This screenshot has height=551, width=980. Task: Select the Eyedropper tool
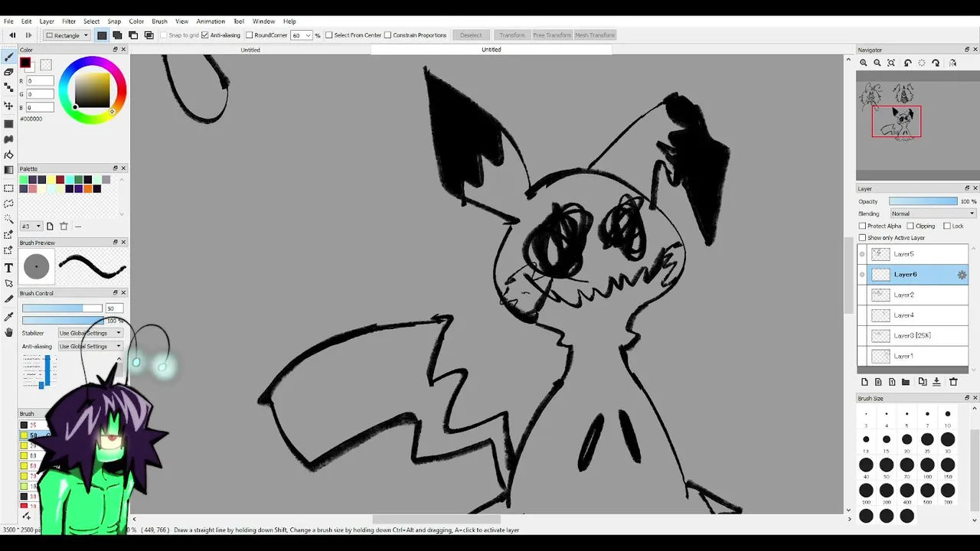click(9, 316)
